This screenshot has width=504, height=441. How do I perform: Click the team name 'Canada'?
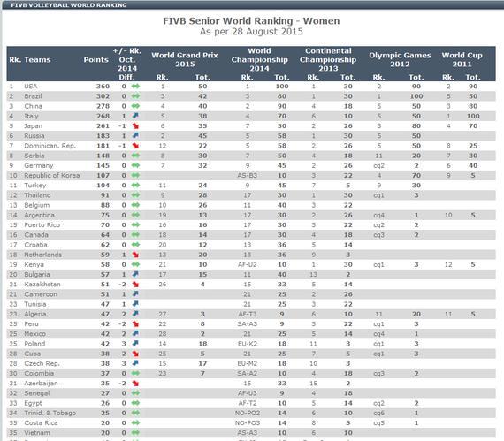[36, 235]
